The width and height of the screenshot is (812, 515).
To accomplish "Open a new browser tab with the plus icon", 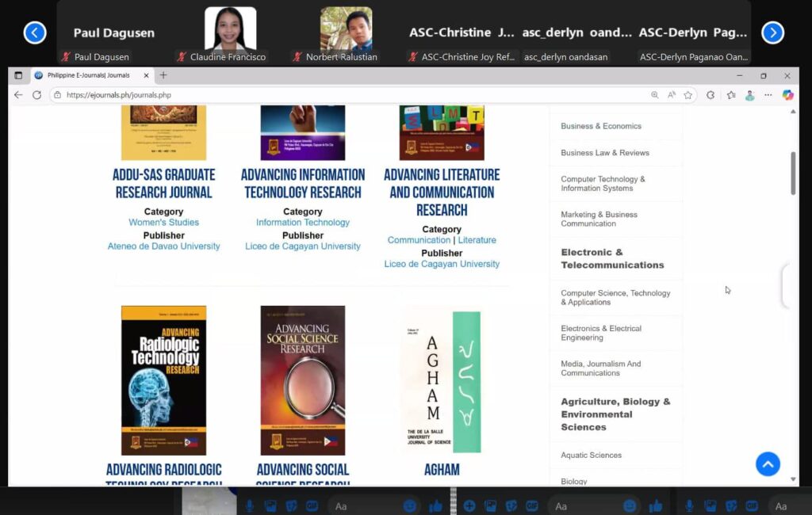I will pos(163,75).
